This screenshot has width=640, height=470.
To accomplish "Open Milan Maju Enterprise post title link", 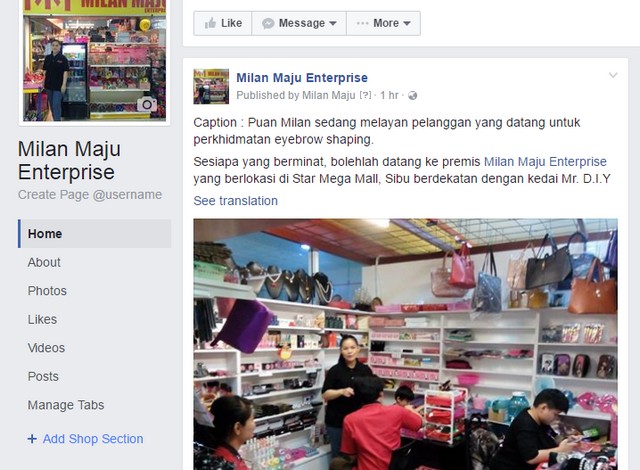I will (302, 78).
